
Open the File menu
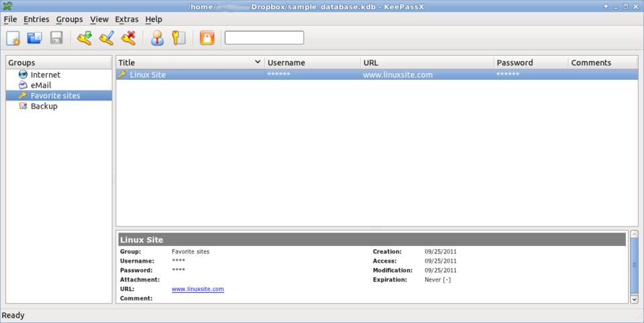click(x=10, y=19)
